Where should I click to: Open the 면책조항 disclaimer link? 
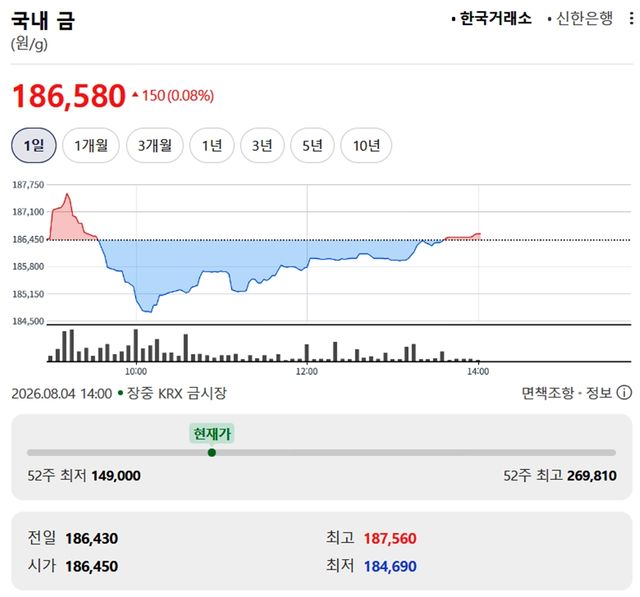(x=547, y=393)
